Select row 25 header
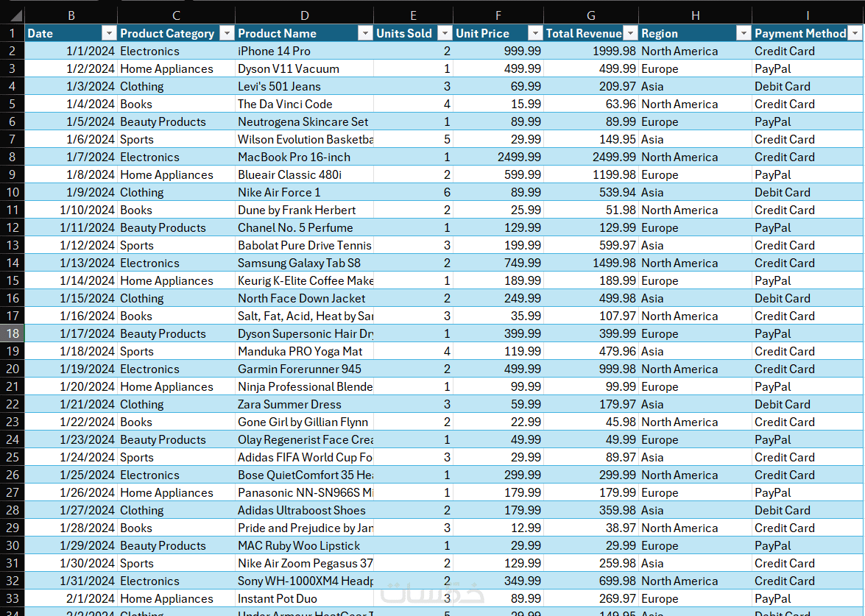The height and width of the screenshot is (616, 865). coord(12,457)
